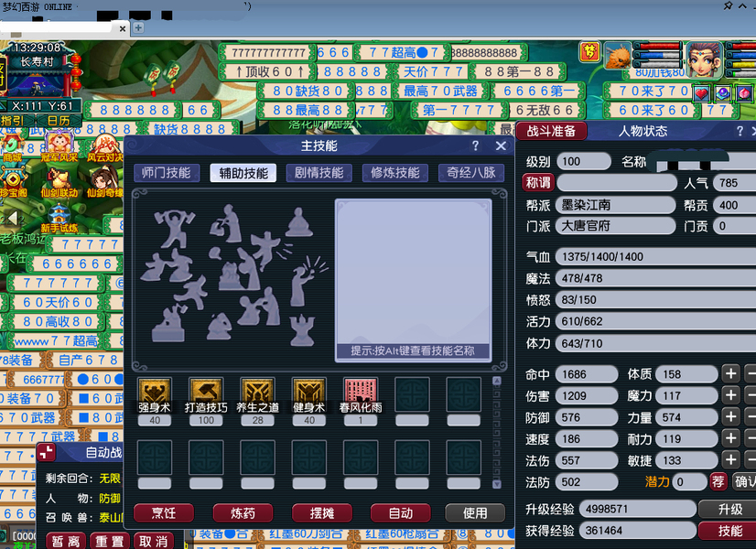Click the summoned pet portrait
The height and width of the screenshot is (549, 756).
pos(618,56)
